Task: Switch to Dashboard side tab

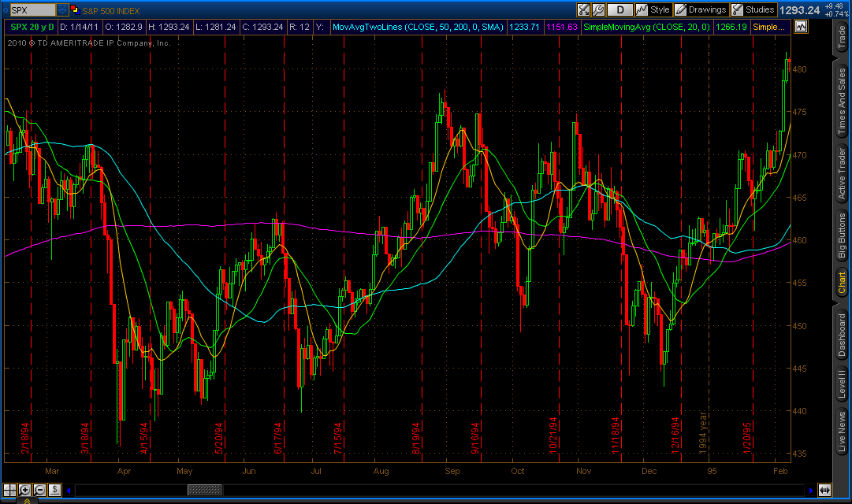Action: [x=843, y=334]
